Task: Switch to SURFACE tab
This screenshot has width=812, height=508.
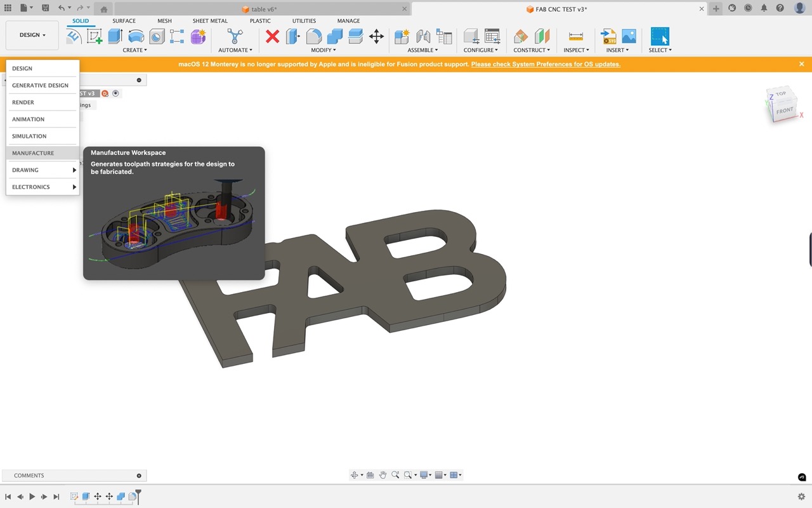Action: pos(124,21)
